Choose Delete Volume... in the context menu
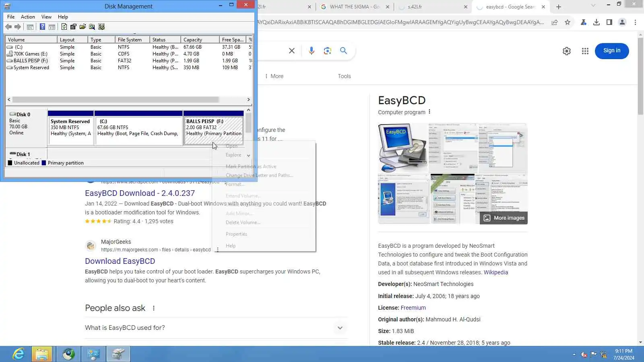644x362 pixels. [243, 222]
